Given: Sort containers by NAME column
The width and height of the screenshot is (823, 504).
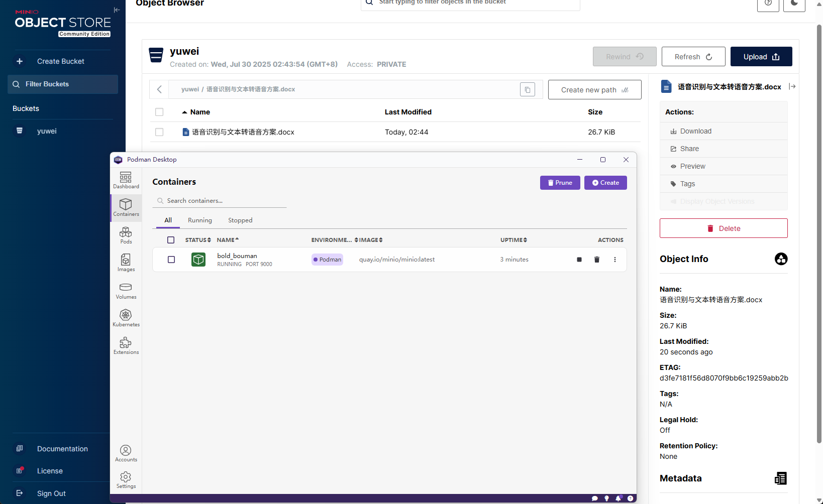Looking at the screenshot, I should click(x=228, y=240).
